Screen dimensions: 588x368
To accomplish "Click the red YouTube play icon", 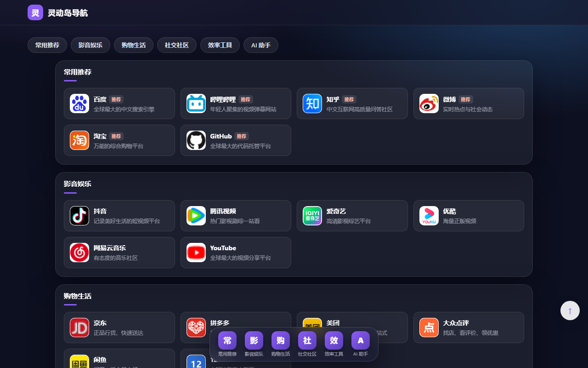I will tap(196, 253).
